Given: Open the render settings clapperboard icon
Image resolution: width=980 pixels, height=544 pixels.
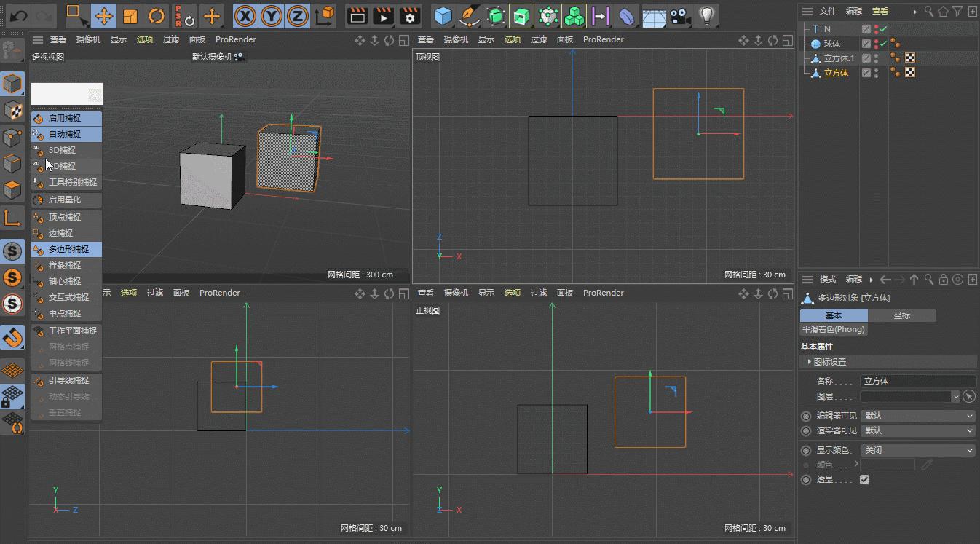Looking at the screenshot, I should [410, 15].
